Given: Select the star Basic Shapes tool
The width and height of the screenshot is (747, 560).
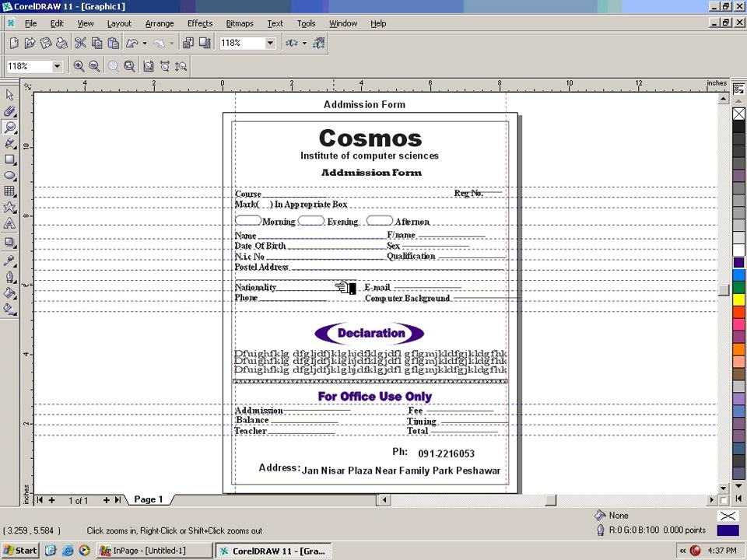Looking at the screenshot, I should point(9,208).
